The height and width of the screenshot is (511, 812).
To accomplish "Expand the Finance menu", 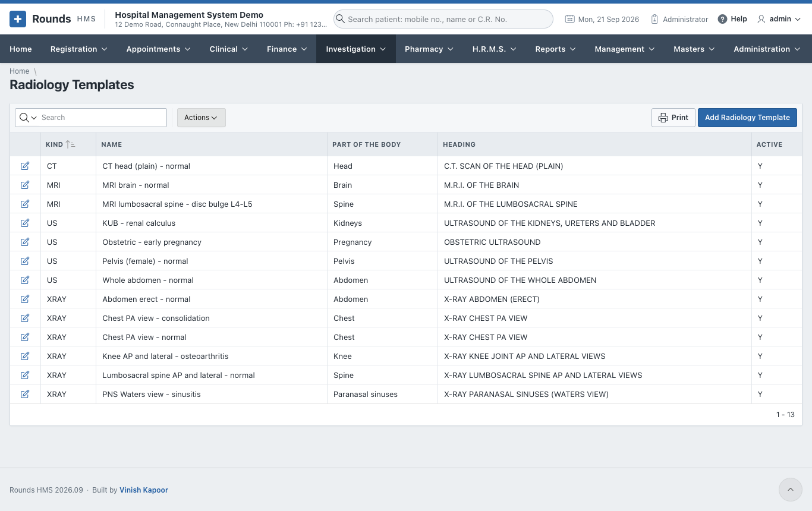I will 287,49.
